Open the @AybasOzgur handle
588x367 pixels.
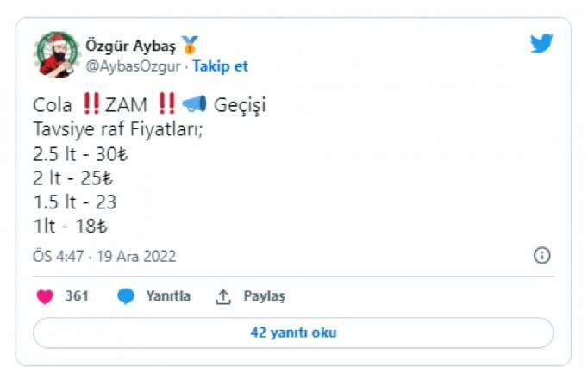133,66
